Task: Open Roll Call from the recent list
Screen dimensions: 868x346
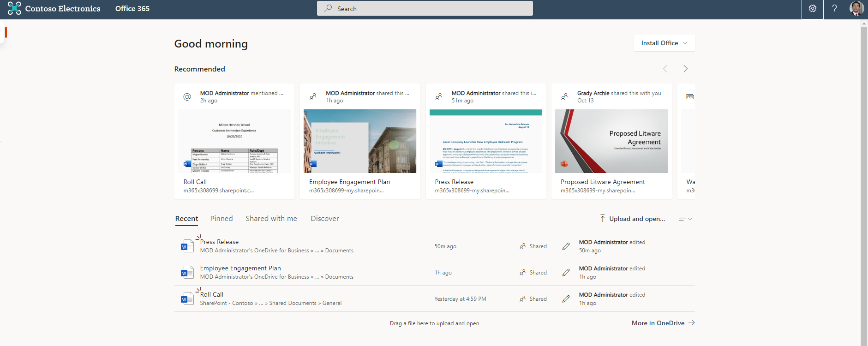Action: [211, 294]
